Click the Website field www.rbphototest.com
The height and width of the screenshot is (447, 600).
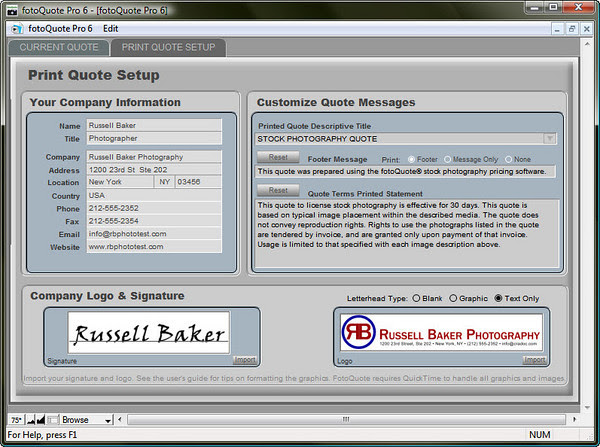click(x=154, y=247)
